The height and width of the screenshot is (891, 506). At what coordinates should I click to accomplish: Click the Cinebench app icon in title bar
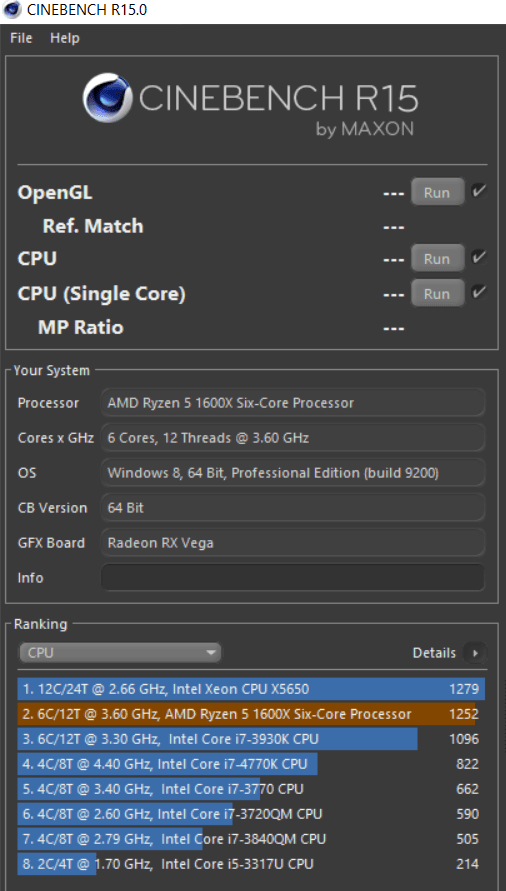coord(13,10)
